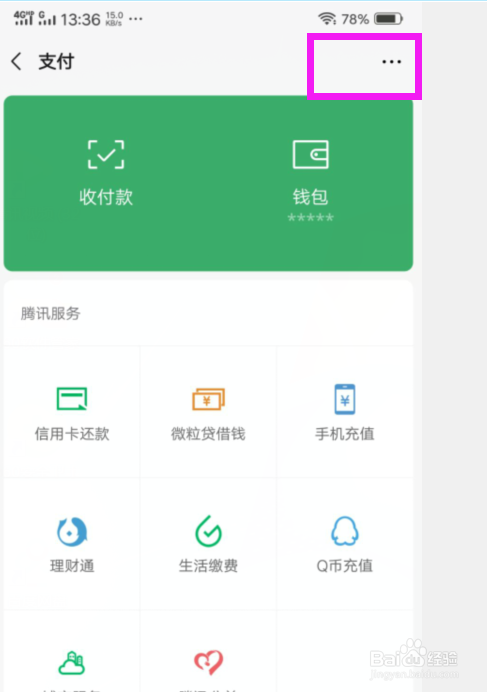This screenshot has height=692, width=487.
Task: Tap the hidden balance asterisks under 钱包
Action: click(x=310, y=218)
